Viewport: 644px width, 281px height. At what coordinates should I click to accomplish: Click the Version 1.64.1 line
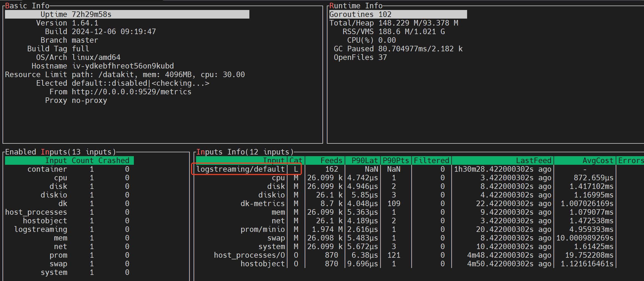click(67, 23)
